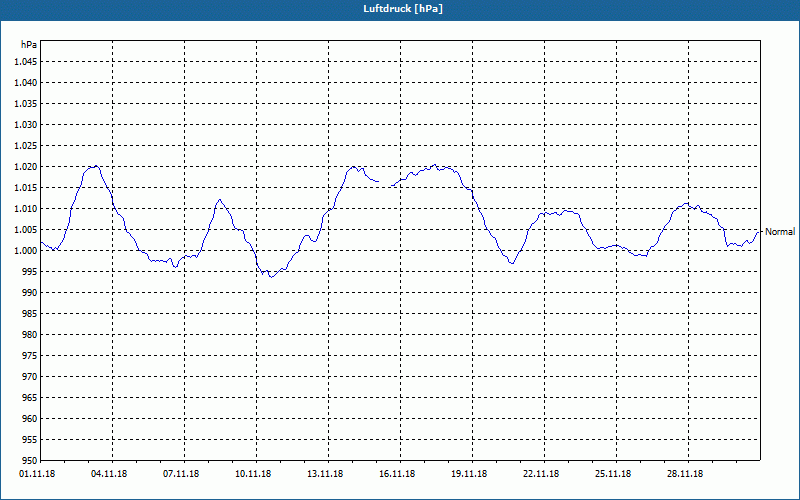Click the 1.005 y-axis label
This screenshot has width=800, height=500.
pyautogui.click(x=26, y=230)
